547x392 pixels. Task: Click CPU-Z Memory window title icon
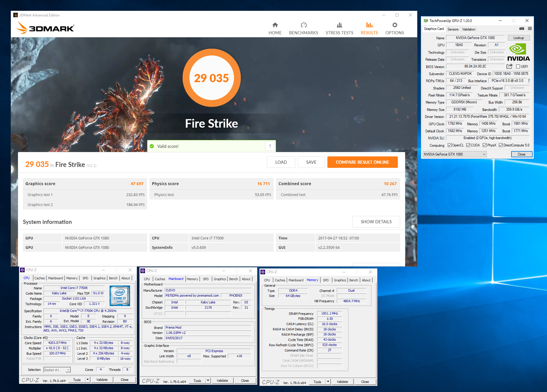pos(263,272)
